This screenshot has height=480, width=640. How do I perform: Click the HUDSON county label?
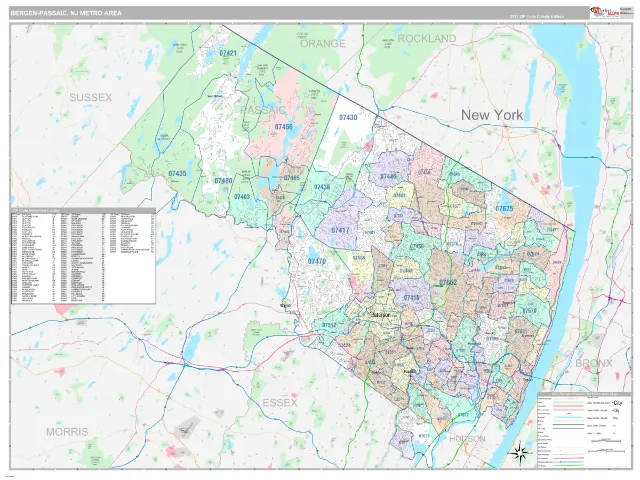[467, 439]
